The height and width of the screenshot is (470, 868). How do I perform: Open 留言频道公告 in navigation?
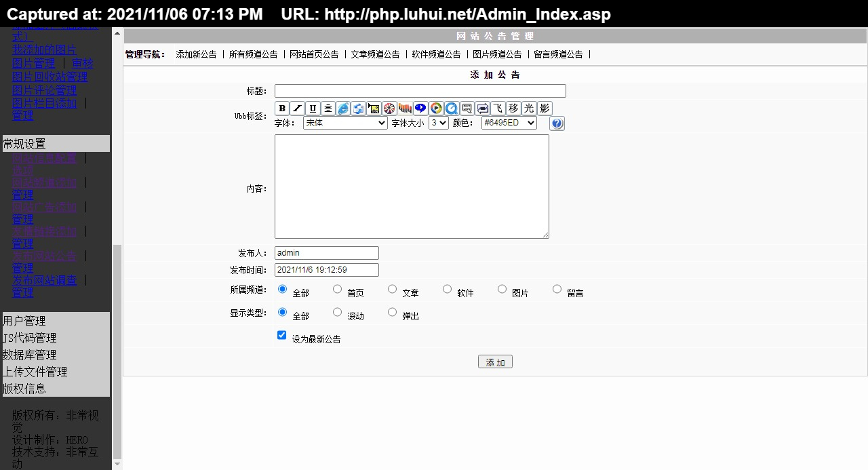click(x=558, y=54)
